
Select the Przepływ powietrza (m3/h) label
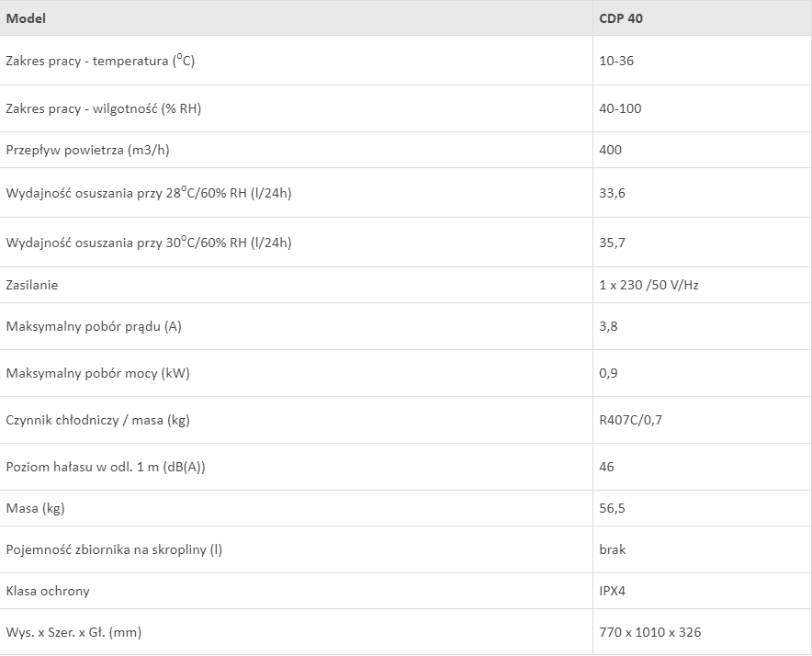[87, 151]
